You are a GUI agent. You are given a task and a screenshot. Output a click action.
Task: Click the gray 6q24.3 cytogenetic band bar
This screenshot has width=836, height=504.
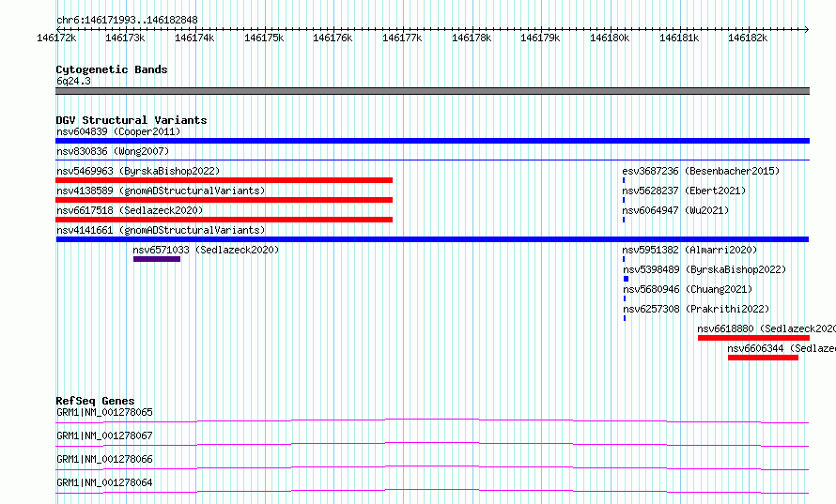(432, 91)
